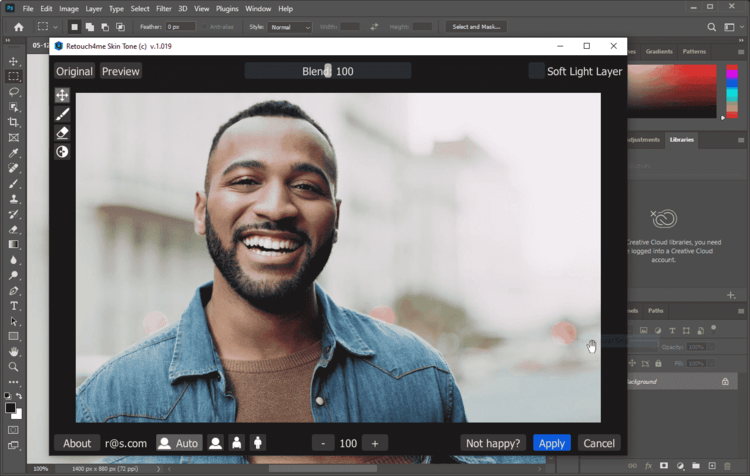The width and height of the screenshot is (750, 476).
Task: Toggle the Auto skin tone mode
Action: click(179, 443)
